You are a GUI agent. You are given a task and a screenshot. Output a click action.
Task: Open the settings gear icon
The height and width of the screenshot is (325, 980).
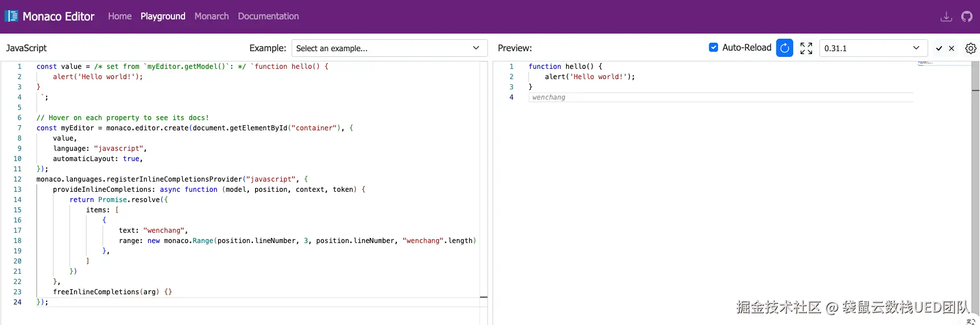(971, 48)
